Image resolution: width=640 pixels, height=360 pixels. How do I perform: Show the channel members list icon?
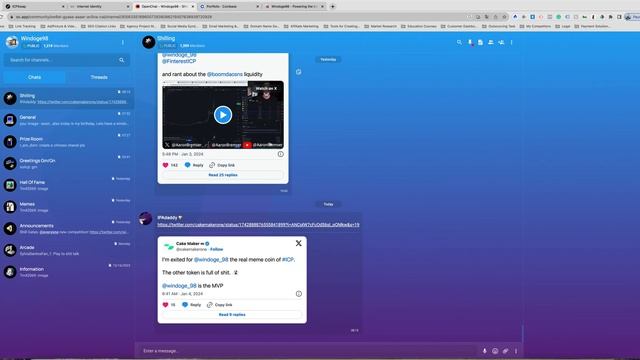(491, 42)
